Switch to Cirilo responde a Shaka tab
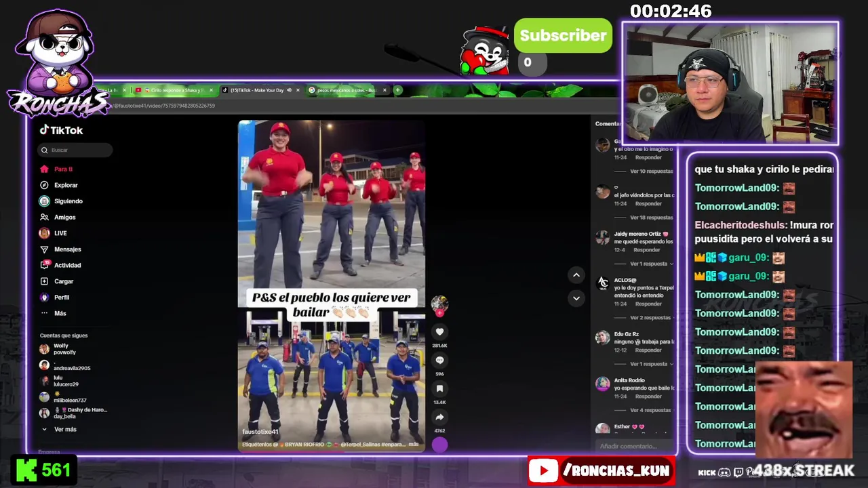Image resolution: width=868 pixels, height=488 pixels. pyautogui.click(x=174, y=90)
